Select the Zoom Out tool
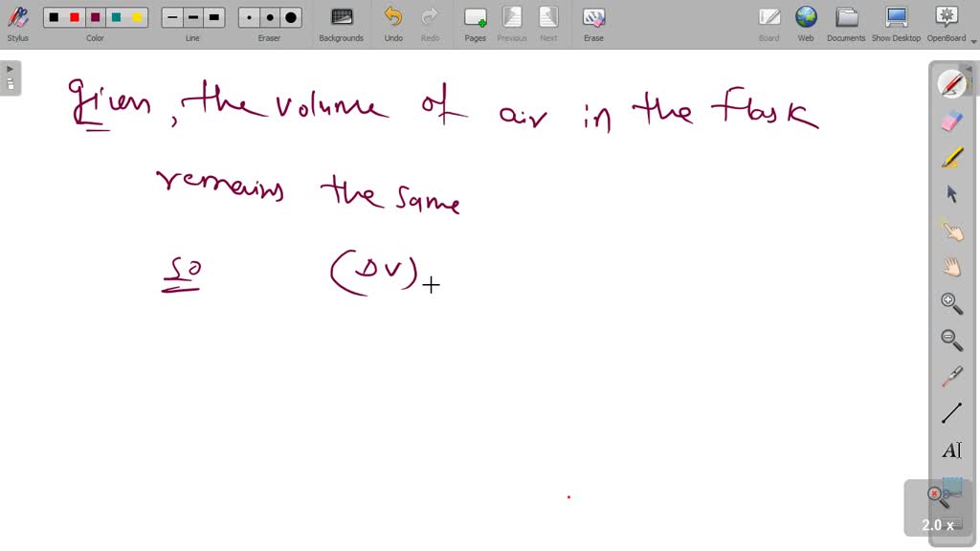 951,340
